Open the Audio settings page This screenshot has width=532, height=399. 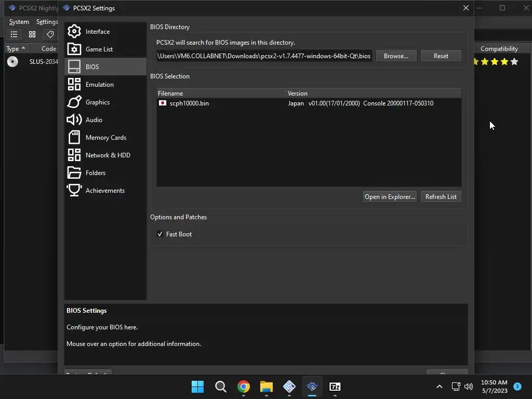105,120
